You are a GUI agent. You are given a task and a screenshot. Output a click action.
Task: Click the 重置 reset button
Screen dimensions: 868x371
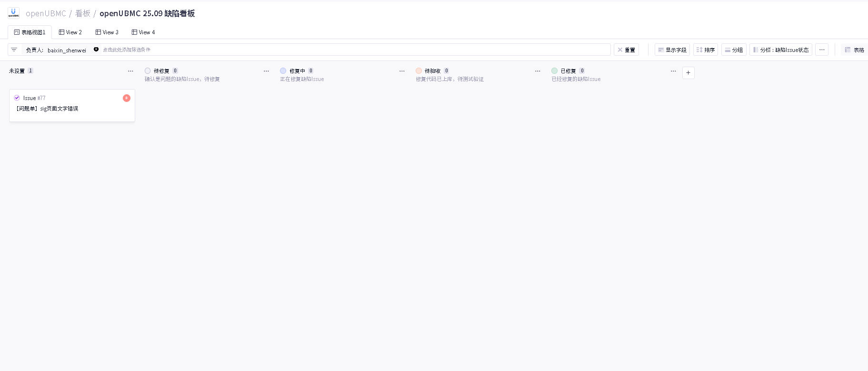[x=626, y=50]
